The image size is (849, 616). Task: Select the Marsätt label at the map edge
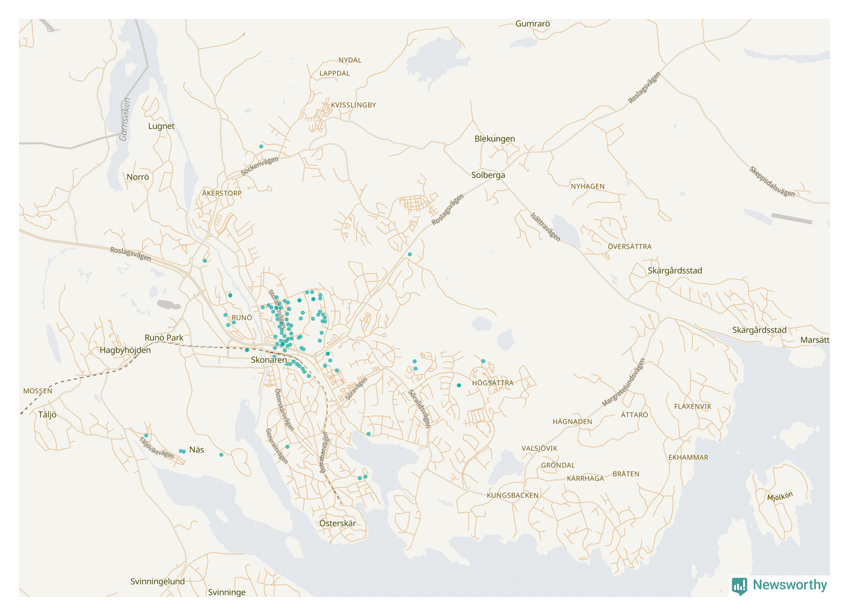[x=814, y=340]
